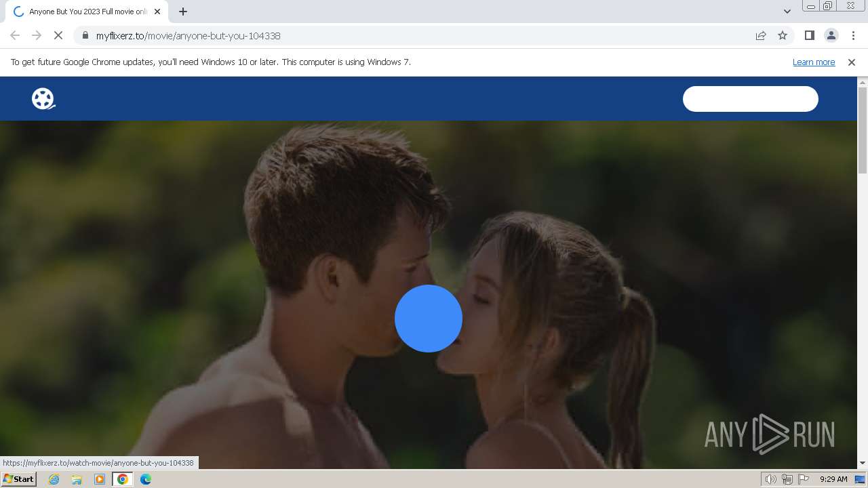Share this page using the share icon

[x=761, y=35]
